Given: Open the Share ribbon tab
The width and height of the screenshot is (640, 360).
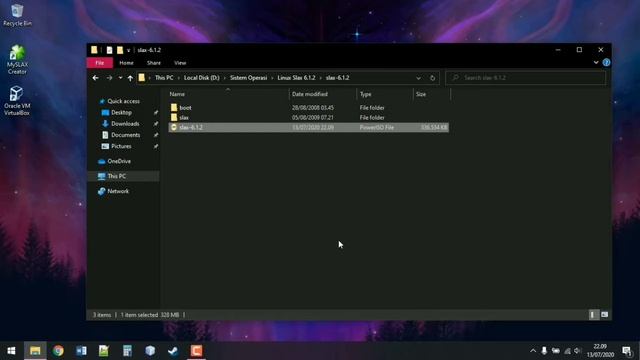Looking at the screenshot, I should pos(153,63).
